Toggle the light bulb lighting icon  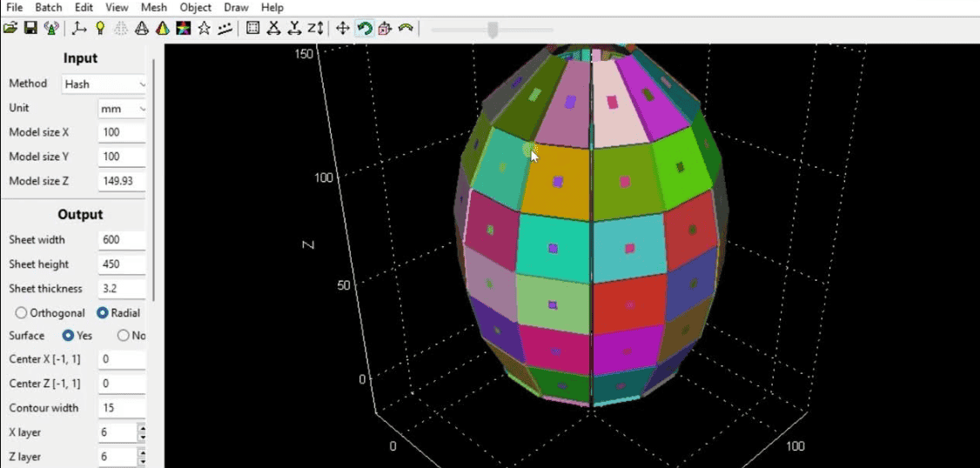(99, 28)
